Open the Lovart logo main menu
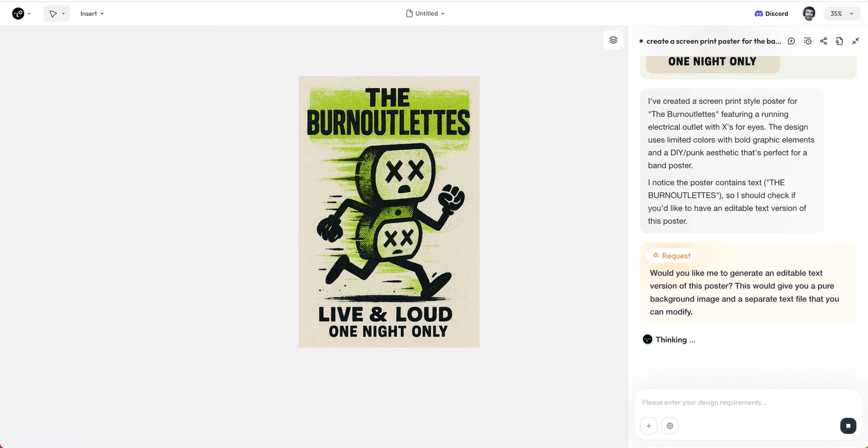Viewport: 868px width, 448px height. (x=18, y=13)
